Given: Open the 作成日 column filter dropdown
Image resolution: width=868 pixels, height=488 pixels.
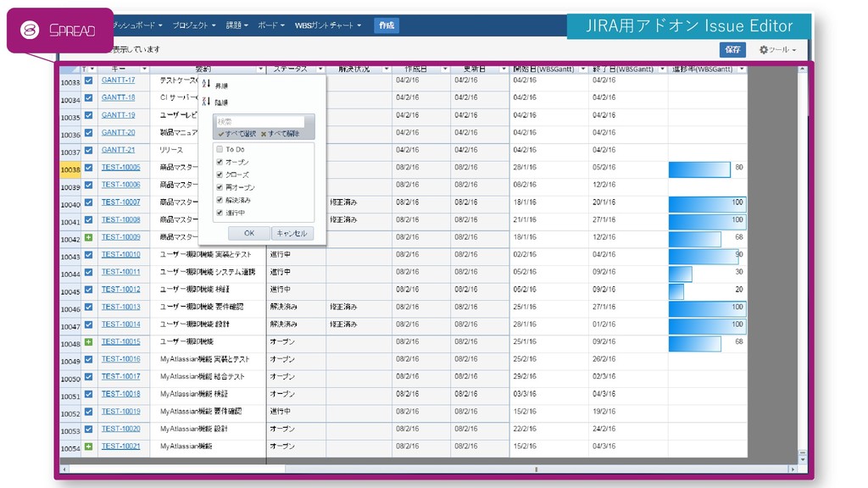Looking at the screenshot, I should tap(444, 69).
